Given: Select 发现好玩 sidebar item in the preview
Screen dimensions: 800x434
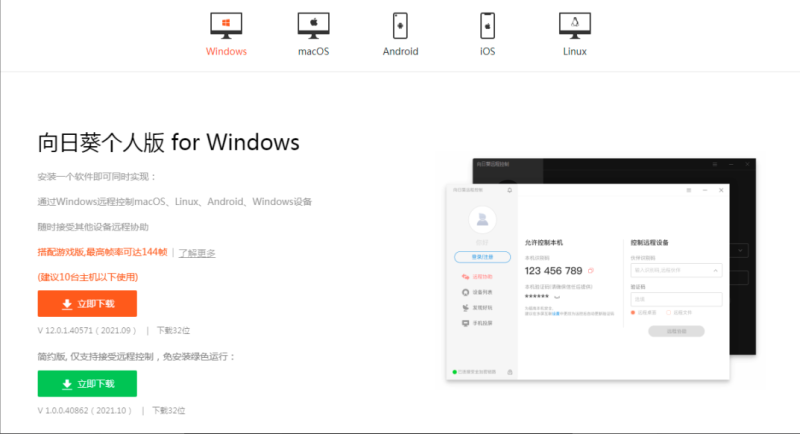Looking at the screenshot, I should (x=478, y=308).
